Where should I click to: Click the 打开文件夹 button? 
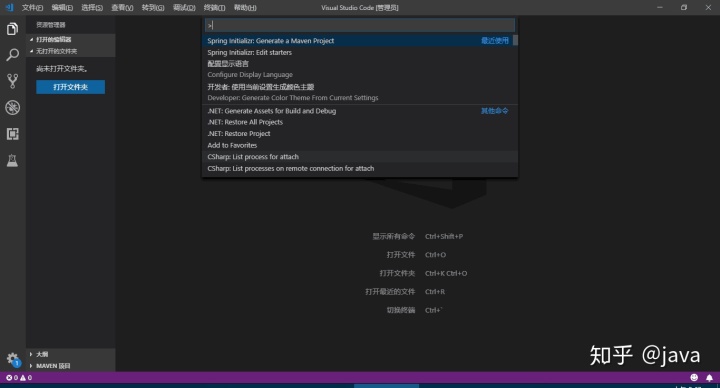coord(70,87)
